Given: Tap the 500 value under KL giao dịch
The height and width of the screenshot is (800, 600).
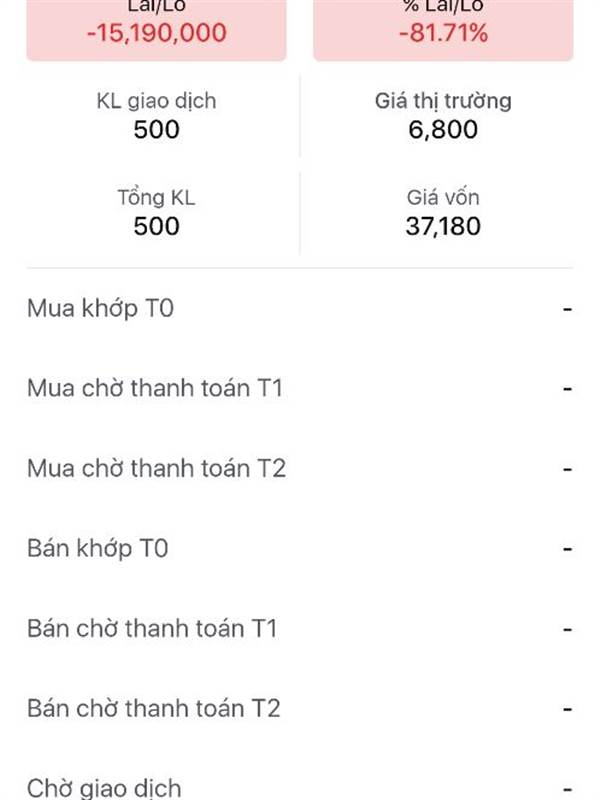Looking at the screenshot, I should point(156,129).
